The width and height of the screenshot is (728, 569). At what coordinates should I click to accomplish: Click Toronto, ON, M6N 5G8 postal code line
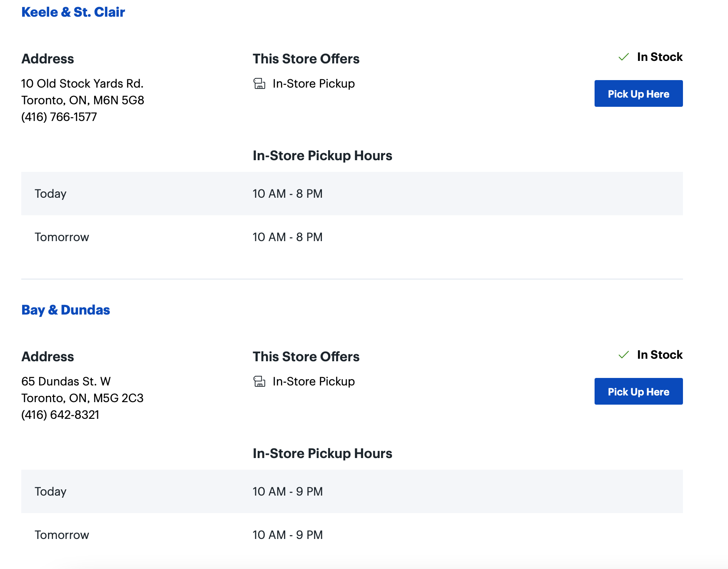click(x=83, y=101)
